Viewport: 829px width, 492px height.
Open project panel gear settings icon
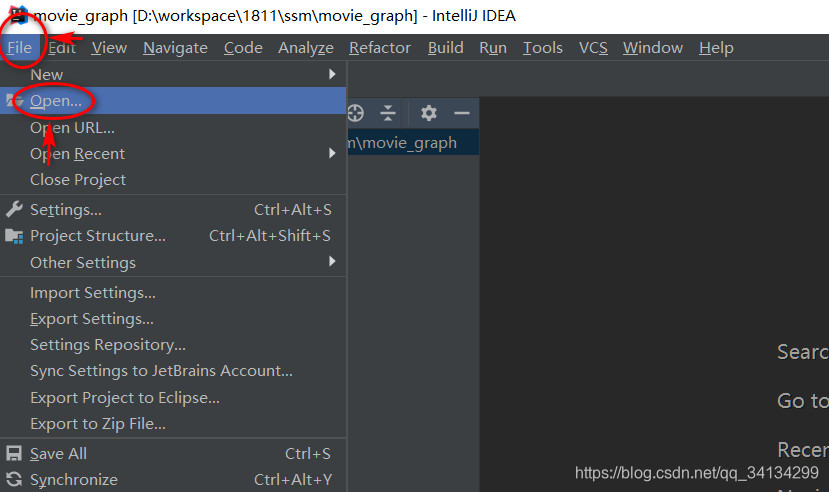click(x=428, y=113)
